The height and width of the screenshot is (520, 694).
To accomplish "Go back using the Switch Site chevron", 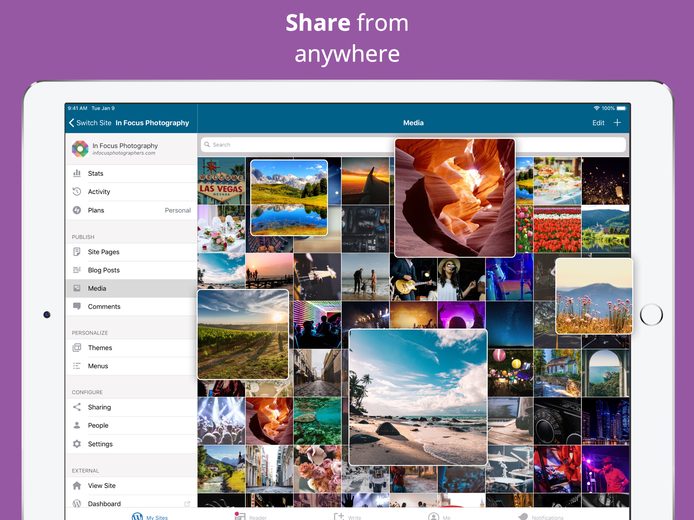I will click(71, 123).
